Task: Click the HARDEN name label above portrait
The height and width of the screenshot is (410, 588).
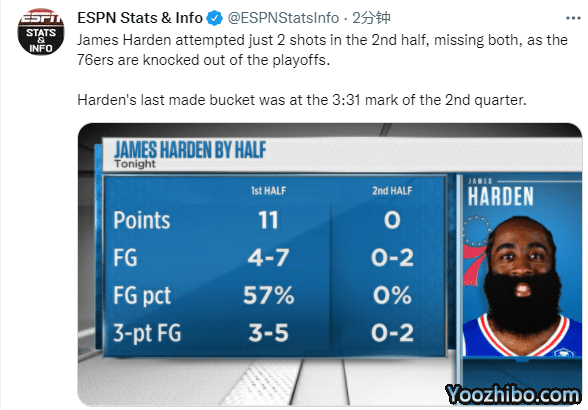Action: 500,197
